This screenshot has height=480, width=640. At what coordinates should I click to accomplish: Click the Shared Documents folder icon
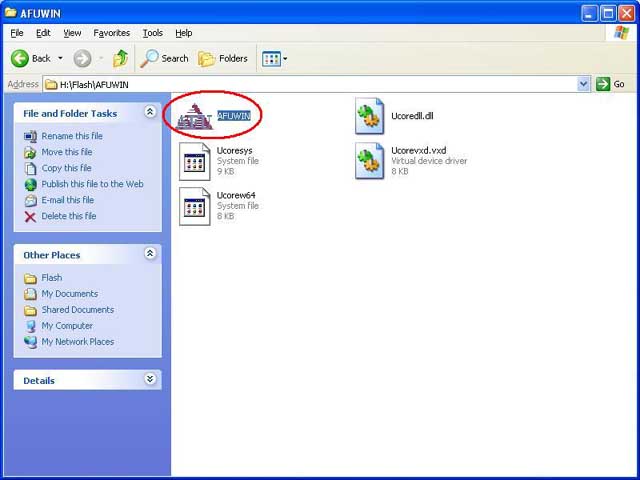(x=30, y=310)
